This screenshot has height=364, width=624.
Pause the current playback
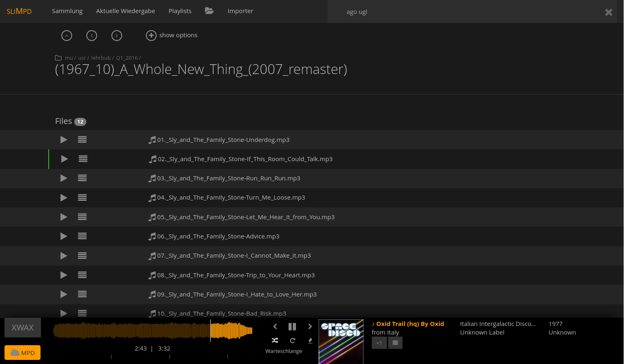(292, 326)
